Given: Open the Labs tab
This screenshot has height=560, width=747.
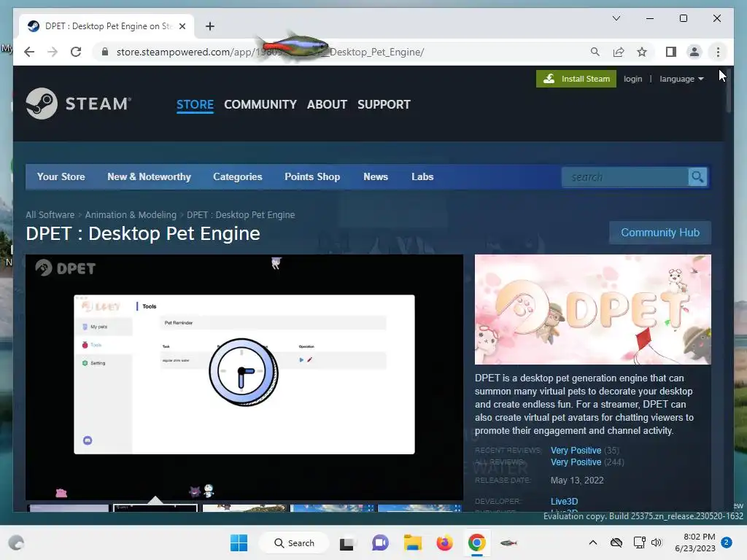Looking at the screenshot, I should coord(422,177).
